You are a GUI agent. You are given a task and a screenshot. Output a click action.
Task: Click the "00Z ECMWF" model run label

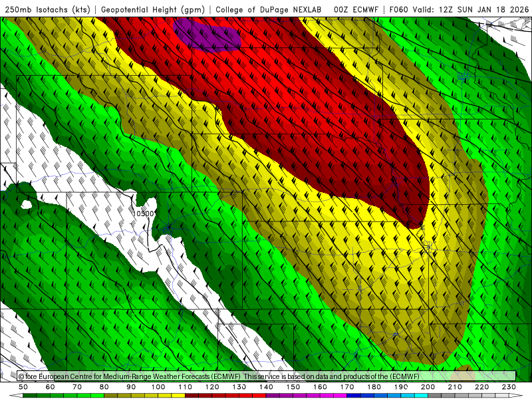click(356, 9)
